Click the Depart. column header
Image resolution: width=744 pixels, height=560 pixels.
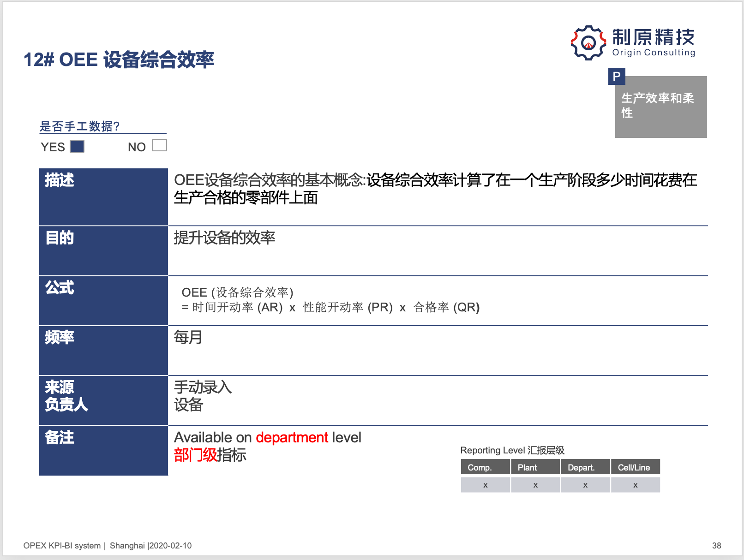coord(585,467)
